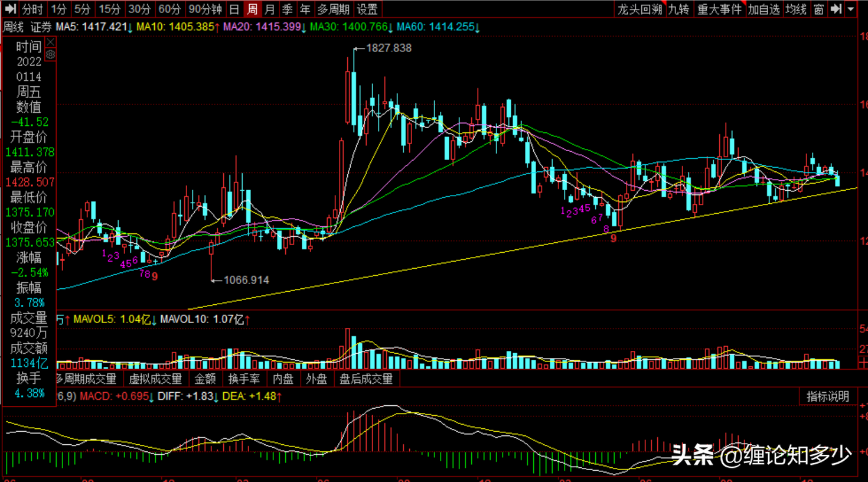Switch to the 分时 intraday chart

[x=32, y=9]
